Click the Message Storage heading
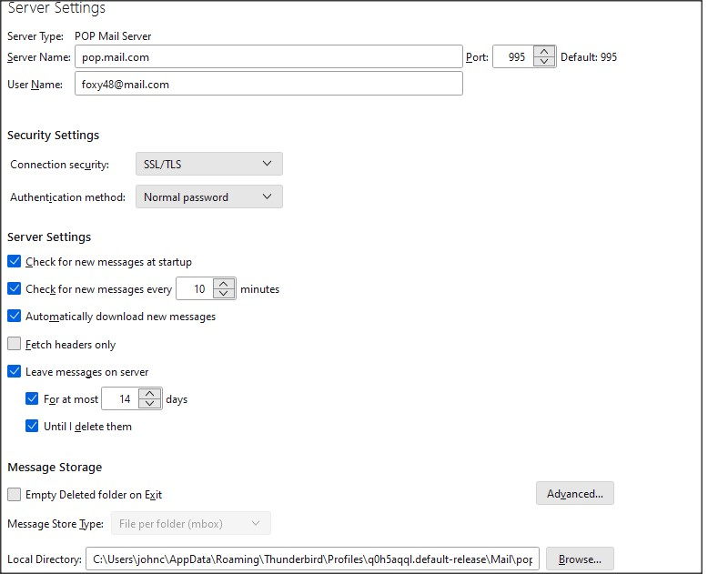Image resolution: width=728 pixels, height=574 pixels. click(55, 467)
